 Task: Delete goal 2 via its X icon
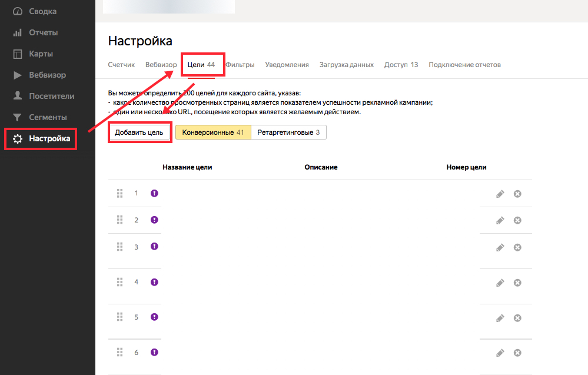click(x=517, y=220)
